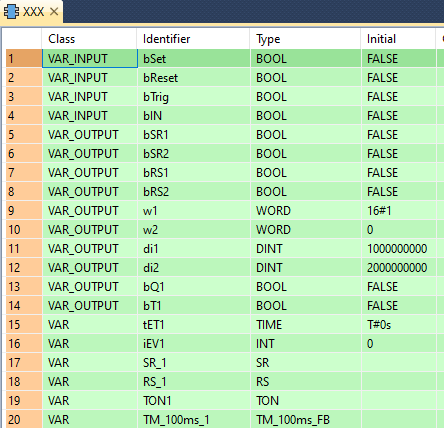
Task: Click the TM_100ms_FB type cell
Action: 306,419
